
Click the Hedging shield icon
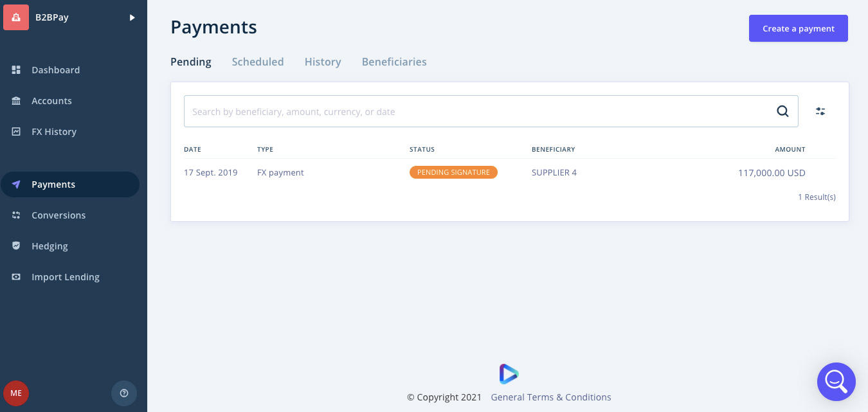(17, 246)
